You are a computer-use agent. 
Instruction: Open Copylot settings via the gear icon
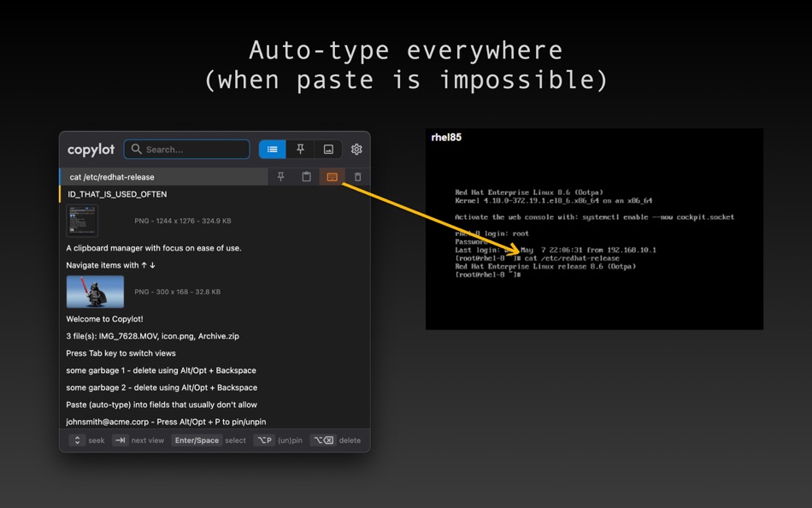click(x=356, y=149)
